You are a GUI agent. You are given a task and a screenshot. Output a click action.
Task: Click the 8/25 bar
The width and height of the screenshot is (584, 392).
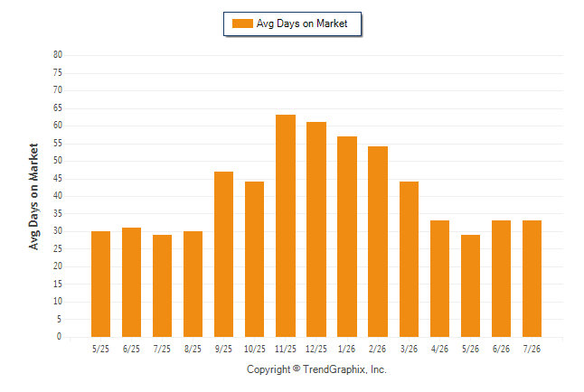point(193,284)
